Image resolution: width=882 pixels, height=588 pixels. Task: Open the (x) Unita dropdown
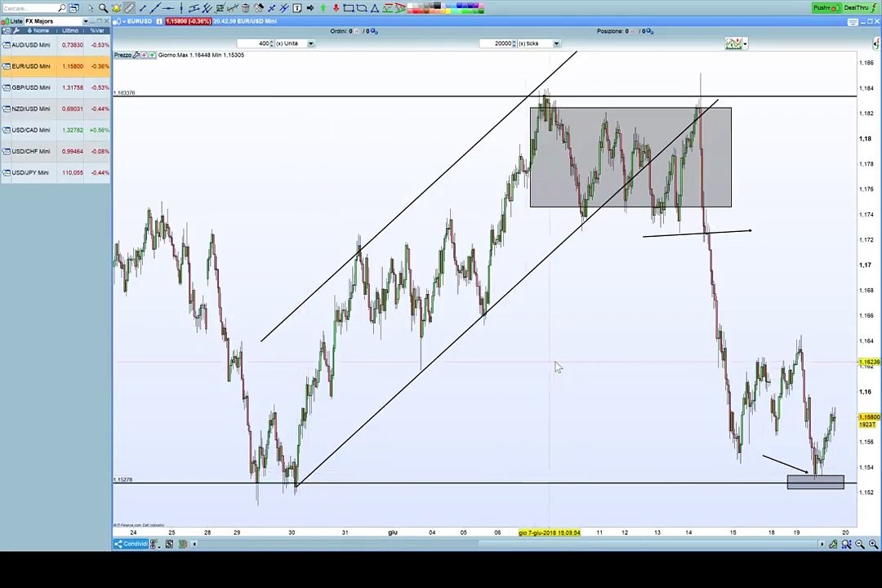[x=310, y=43]
